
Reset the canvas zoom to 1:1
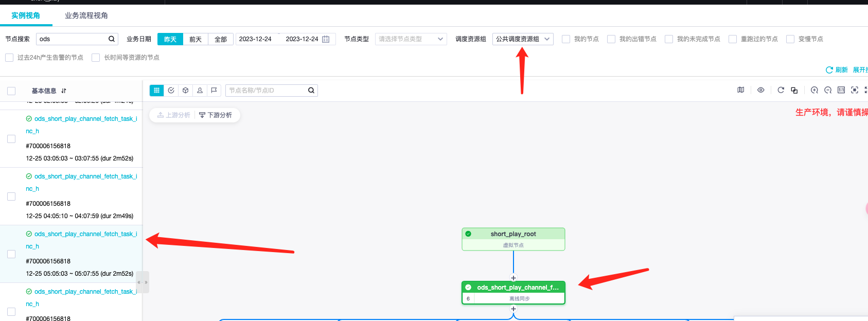(x=841, y=90)
